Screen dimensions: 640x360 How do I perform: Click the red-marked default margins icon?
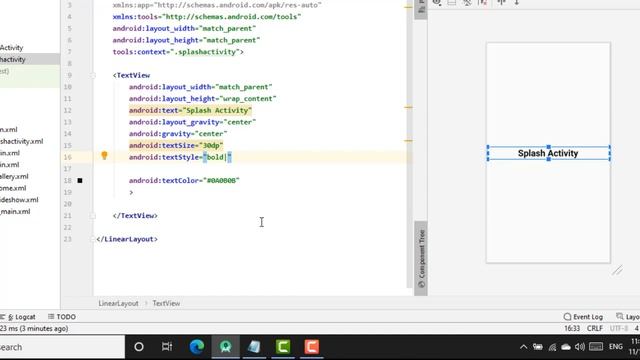(x=482, y=2)
